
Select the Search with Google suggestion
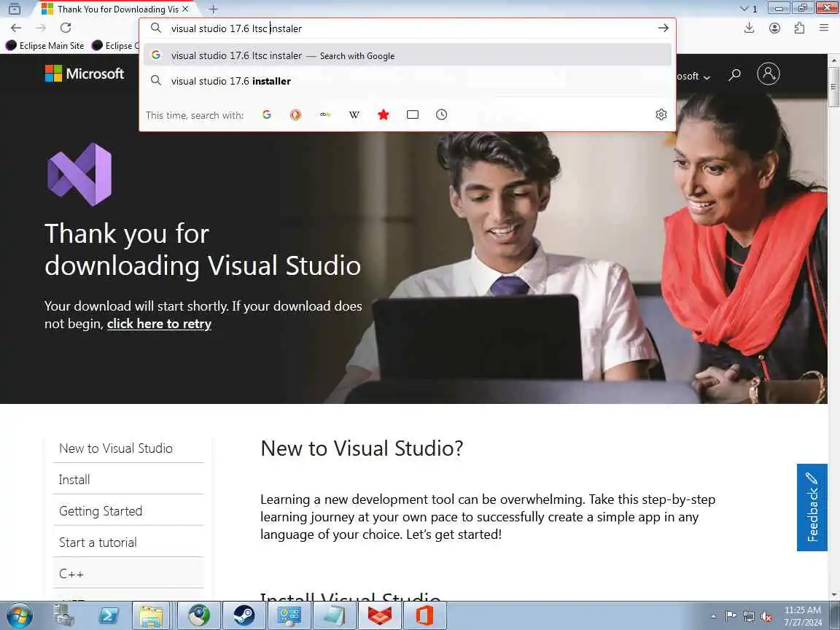click(x=407, y=55)
